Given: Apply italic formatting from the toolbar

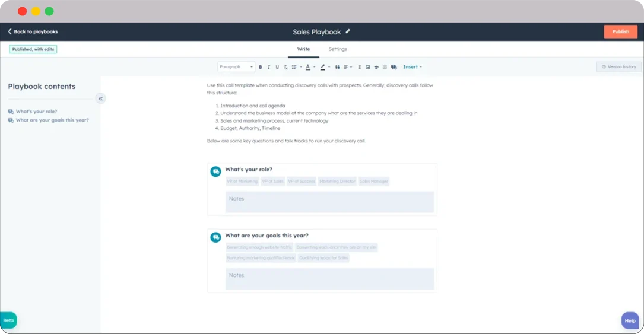Looking at the screenshot, I should [x=269, y=67].
